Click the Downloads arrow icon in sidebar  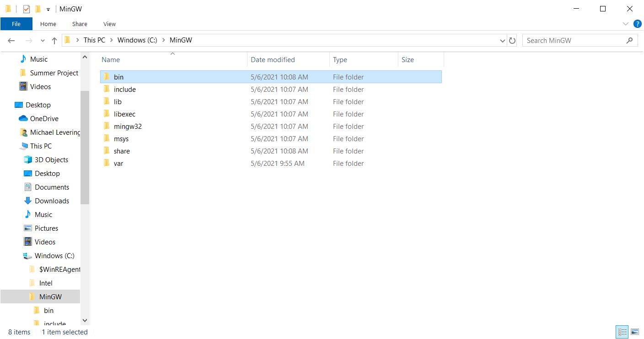click(27, 201)
